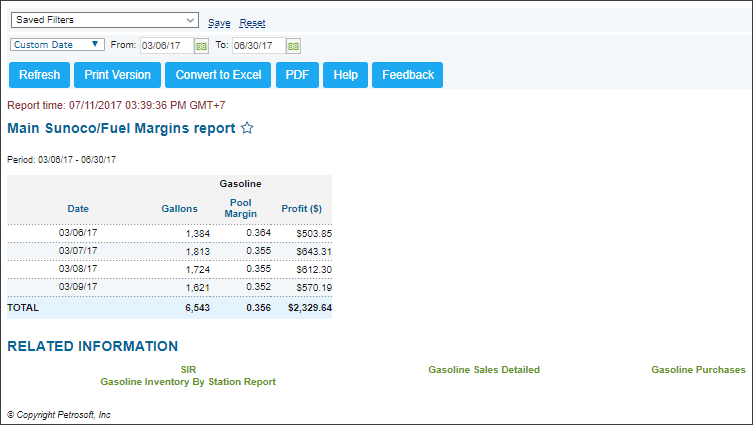
Task: Select the Report time text line
Action: pyautogui.click(x=116, y=105)
